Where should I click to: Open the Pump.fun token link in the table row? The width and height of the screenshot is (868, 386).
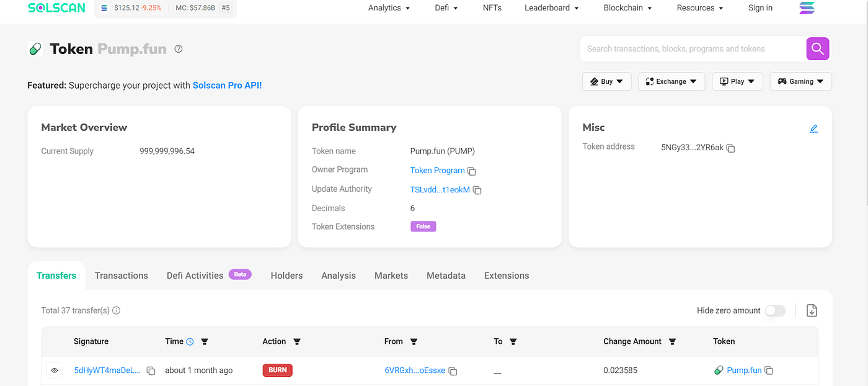(744, 370)
